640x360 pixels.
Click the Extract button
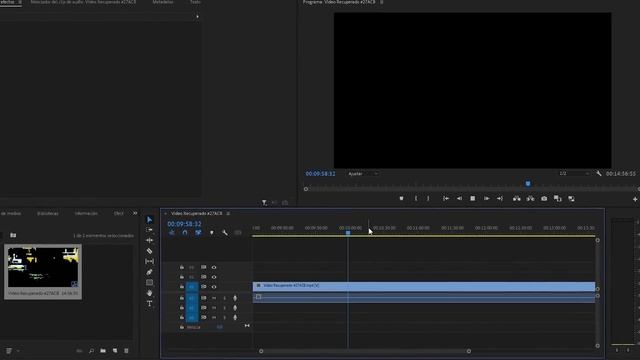[530, 199]
